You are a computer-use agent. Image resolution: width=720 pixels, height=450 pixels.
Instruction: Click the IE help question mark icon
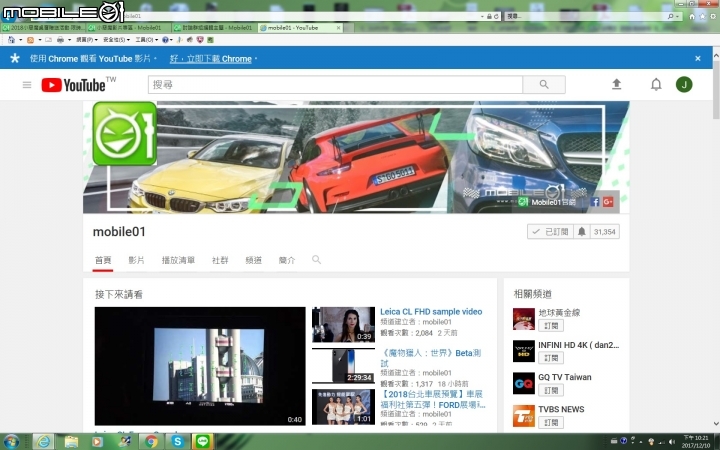click(165, 40)
